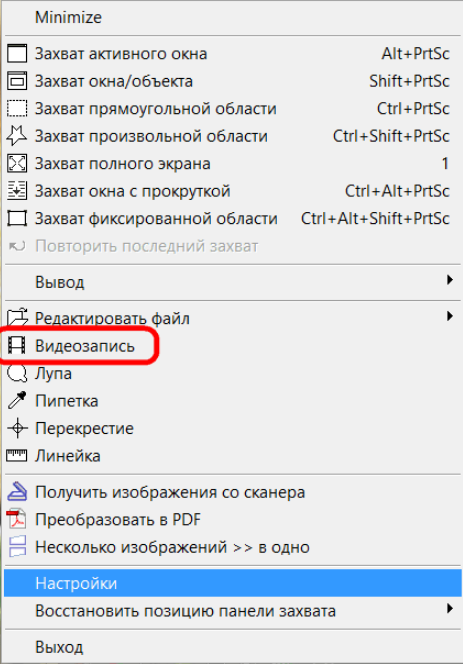Open the Настройки menu item
This screenshot has height=664, width=463.
point(233,583)
